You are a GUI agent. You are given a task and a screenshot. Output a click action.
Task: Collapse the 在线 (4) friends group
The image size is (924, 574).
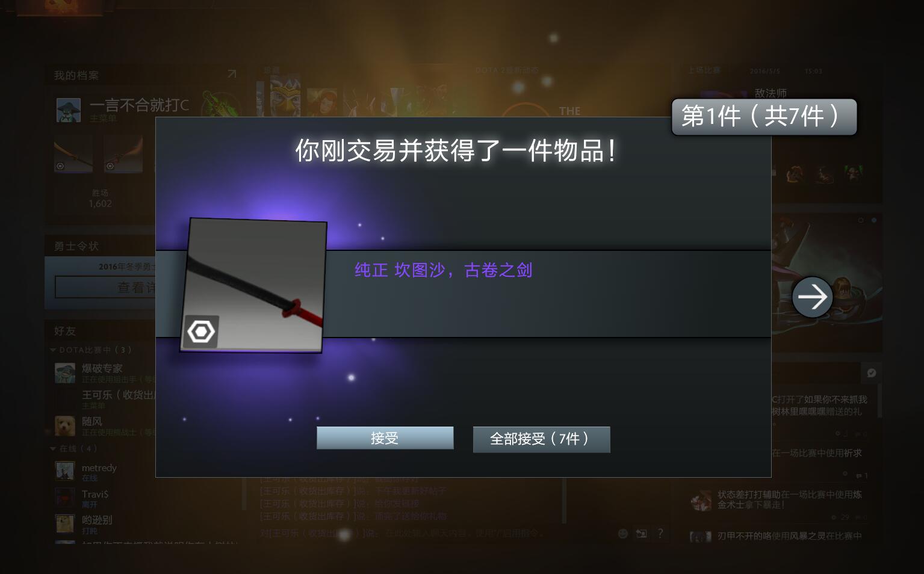(53, 448)
